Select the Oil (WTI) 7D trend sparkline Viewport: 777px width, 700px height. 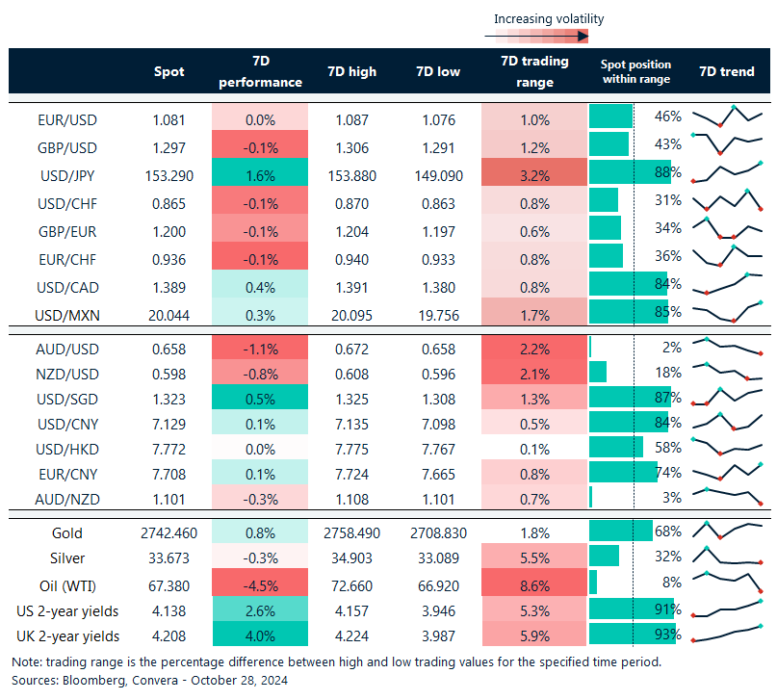coord(727,582)
